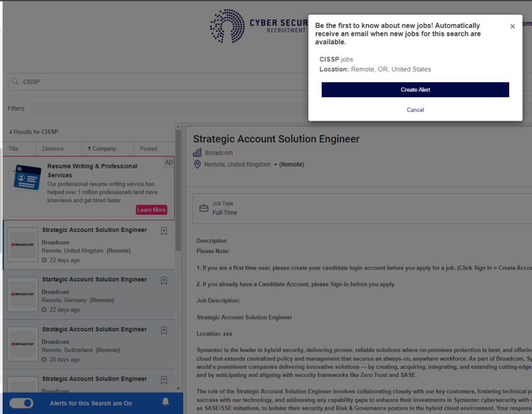Image resolution: width=532 pixels, height=414 pixels.
Task: Click the 'Resume Writing & Professional Services' heading
Action: pos(92,171)
